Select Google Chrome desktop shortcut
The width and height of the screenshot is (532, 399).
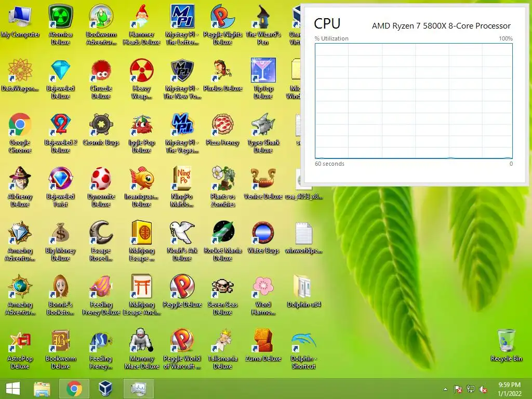click(20, 125)
